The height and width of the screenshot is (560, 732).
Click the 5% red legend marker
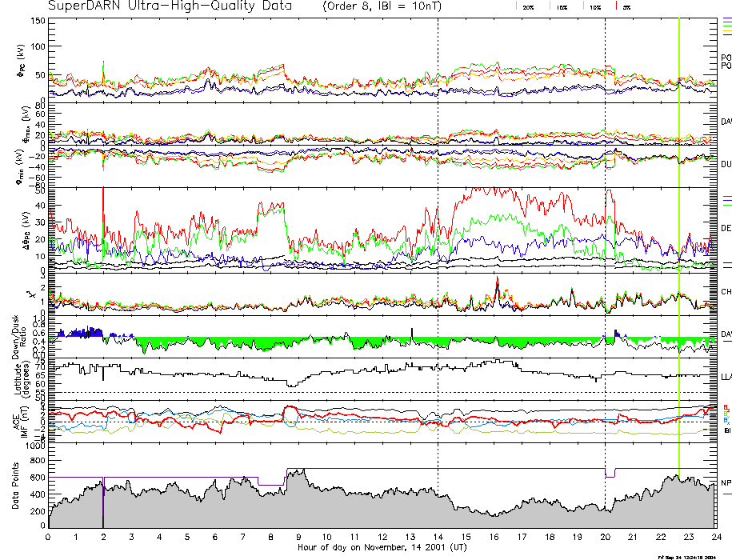617,6
